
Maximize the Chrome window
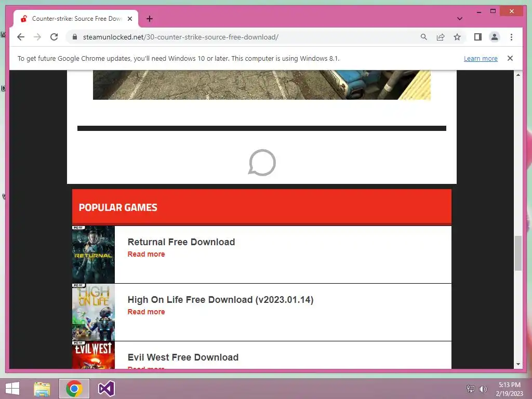pyautogui.click(x=493, y=11)
